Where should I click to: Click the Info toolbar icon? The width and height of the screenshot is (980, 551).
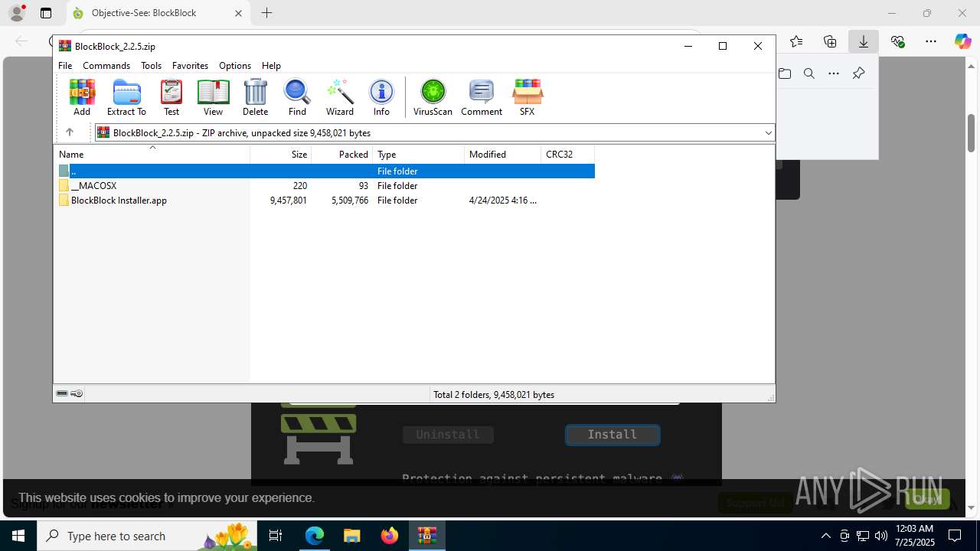tap(381, 97)
